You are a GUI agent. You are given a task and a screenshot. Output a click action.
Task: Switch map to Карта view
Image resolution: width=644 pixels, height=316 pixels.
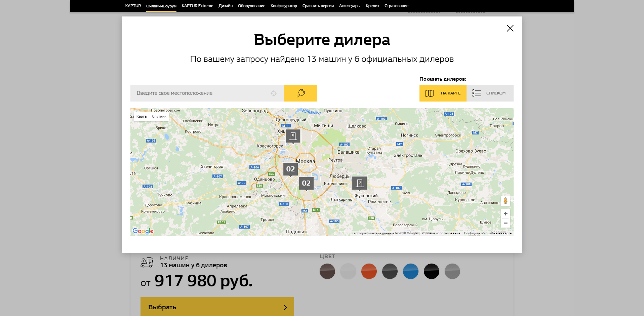click(x=142, y=116)
